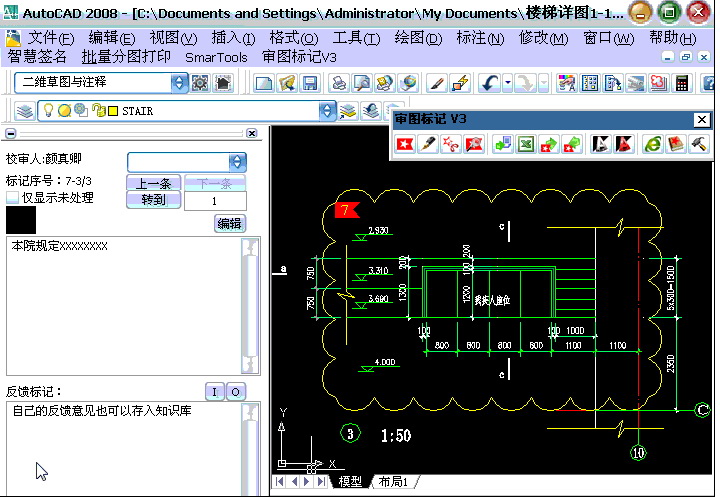Switch to the 布局1 tab
The width and height of the screenshot is (720, 497).
tap(393, 482)
